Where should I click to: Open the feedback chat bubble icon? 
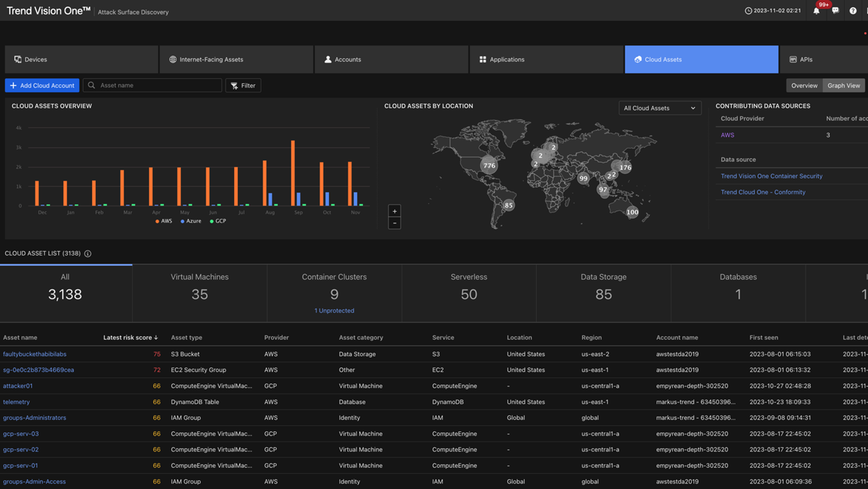tap(835, 11)
